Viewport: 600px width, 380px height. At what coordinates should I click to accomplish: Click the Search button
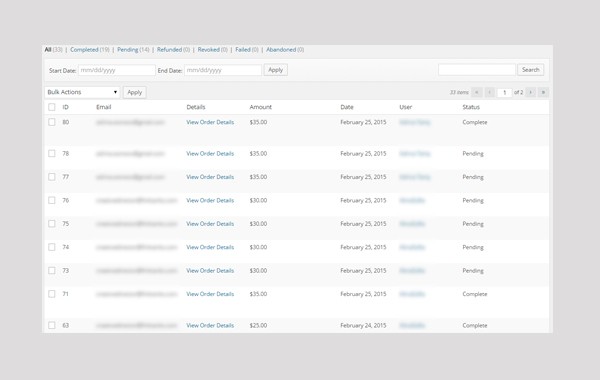point(531,70)
